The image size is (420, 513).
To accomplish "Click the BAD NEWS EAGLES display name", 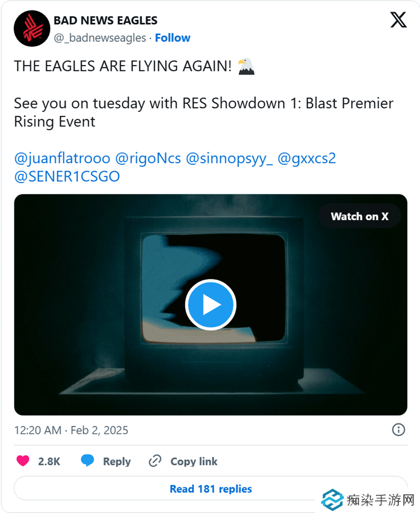I will pos(106,21).
